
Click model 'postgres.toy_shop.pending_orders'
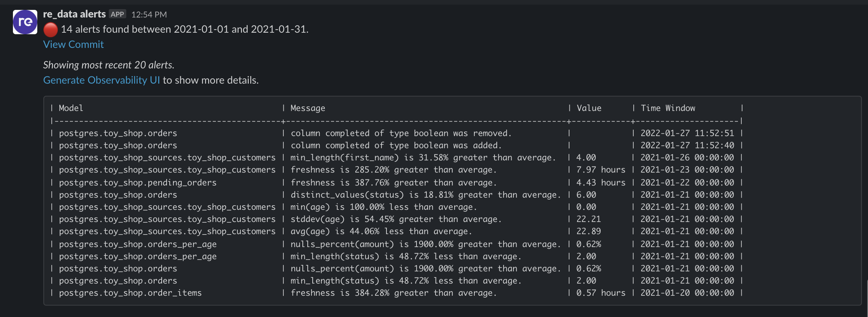pyautogui.click(x=138, y=183)
